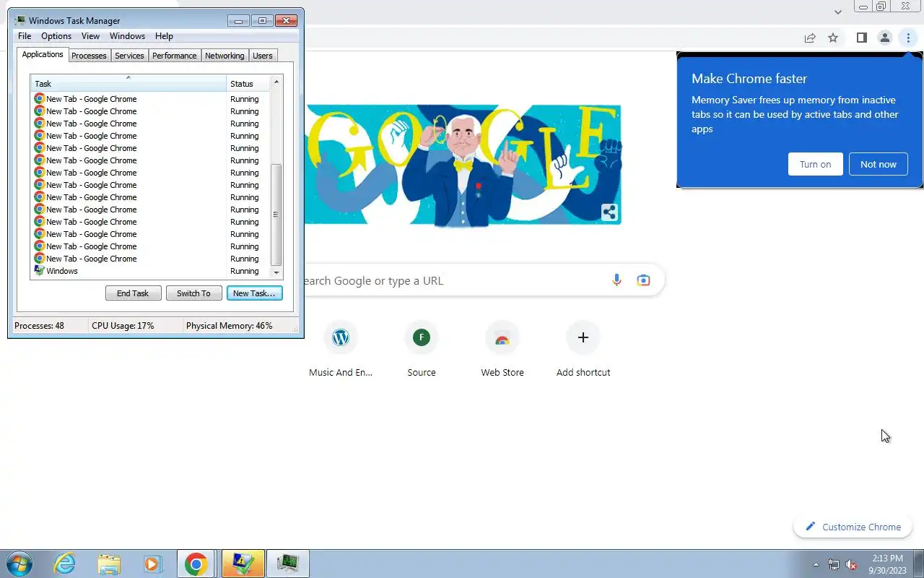Click the Switch To button
924x578 pixels.
point(193,293)
